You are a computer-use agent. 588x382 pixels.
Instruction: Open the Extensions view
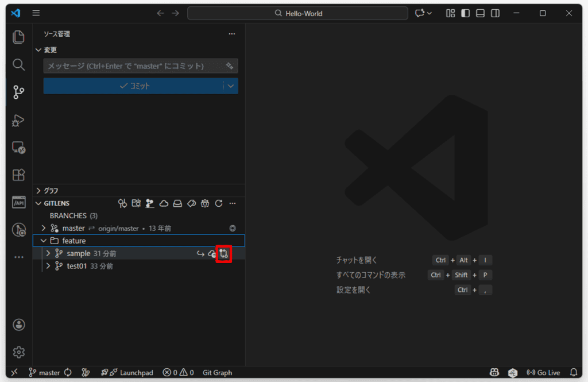18,175
